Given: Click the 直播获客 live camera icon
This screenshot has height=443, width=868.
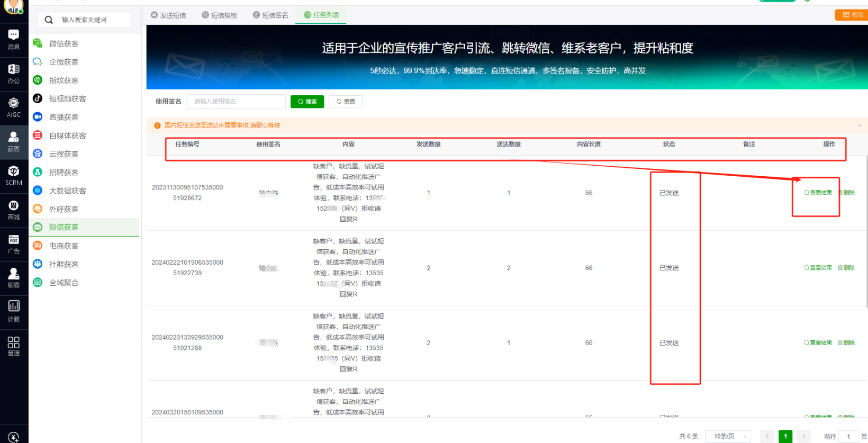Looking at the screenshot, I should point(38,117).
